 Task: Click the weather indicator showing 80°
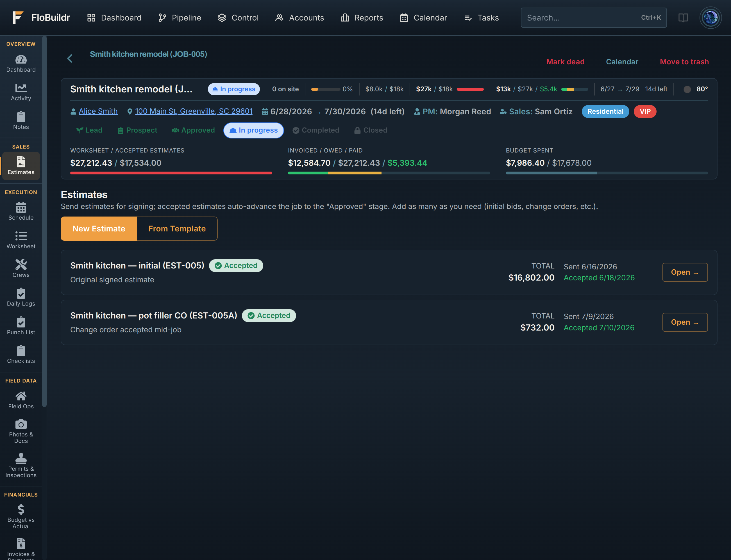coord(695,89)
